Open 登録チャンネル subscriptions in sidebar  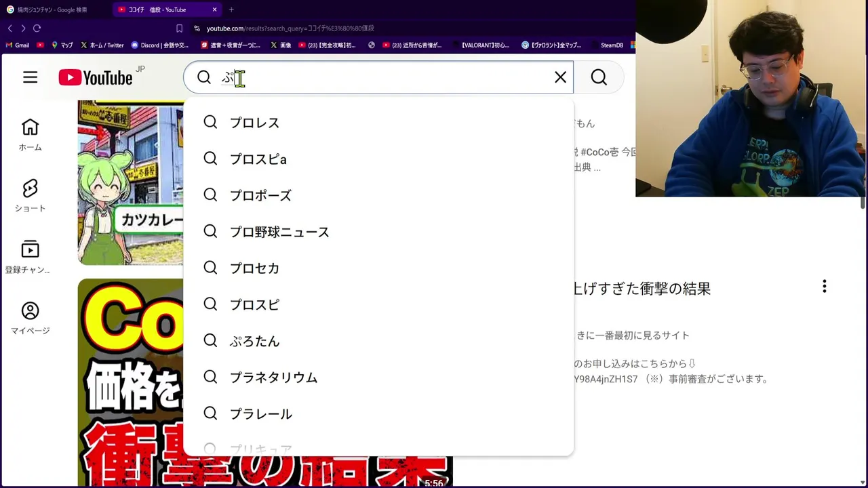point(28,257)
